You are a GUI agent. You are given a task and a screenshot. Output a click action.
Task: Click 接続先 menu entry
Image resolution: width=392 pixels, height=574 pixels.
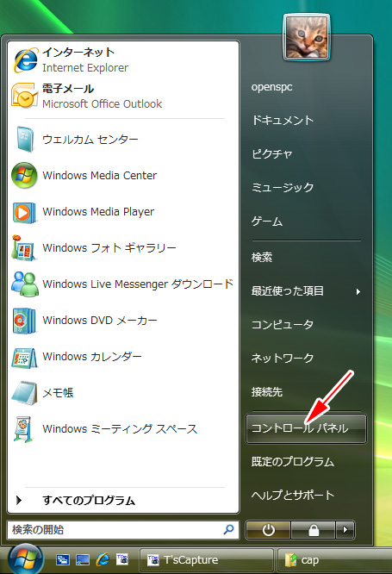point(267,392)
